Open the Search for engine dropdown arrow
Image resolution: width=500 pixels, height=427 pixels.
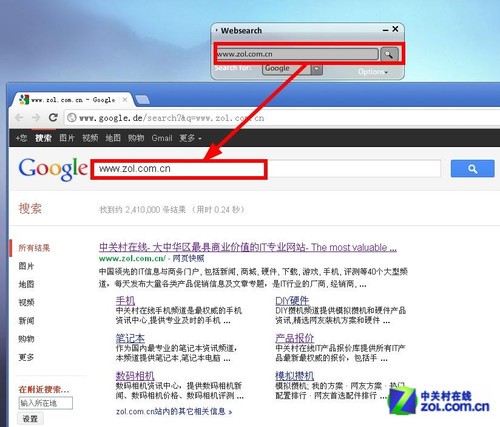(317, 69)
